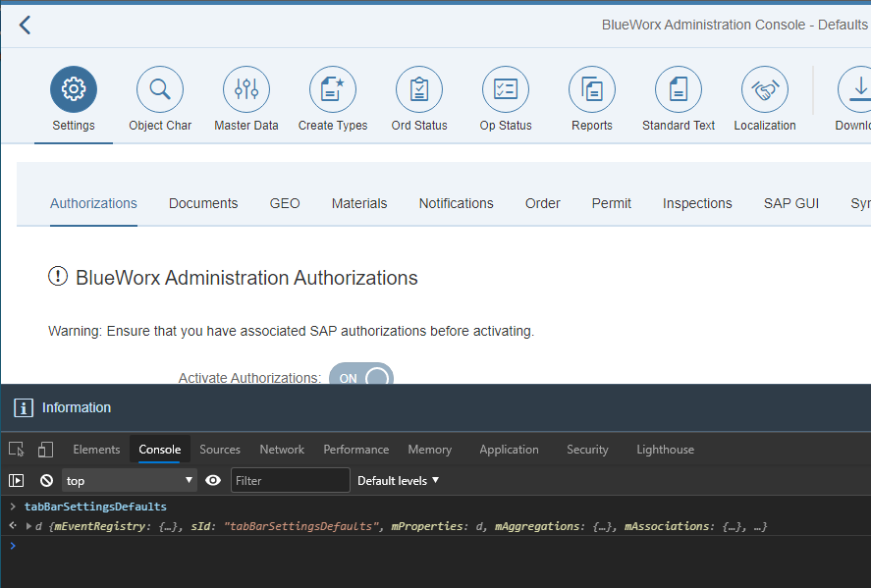The width and height of the screenshot is (871, 588).
Task: Switch to DevTools Lighthouse panel
Action: click(666, 450)
